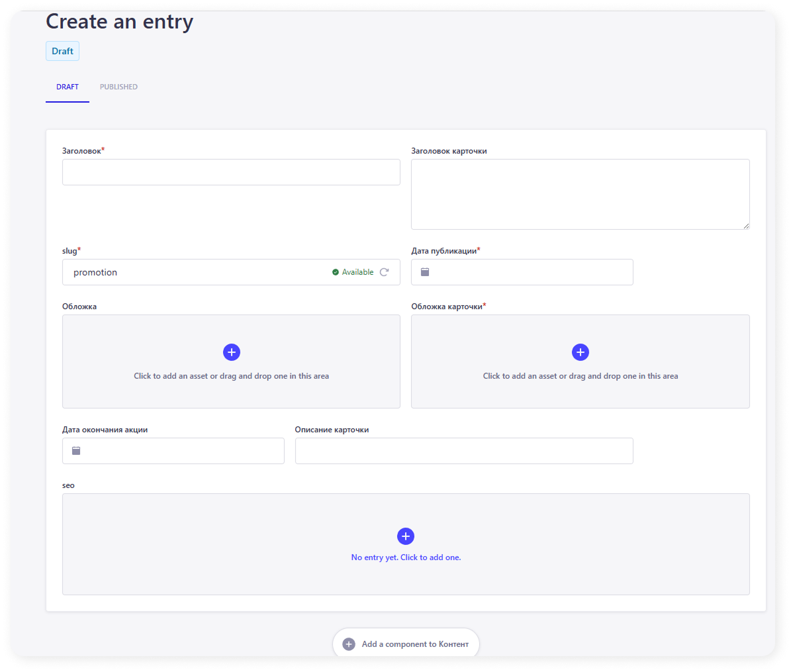Click the green Available status checkmark icon
This screenshot has height=672, width=791.
pyautogui.click(x=336, y=272)
